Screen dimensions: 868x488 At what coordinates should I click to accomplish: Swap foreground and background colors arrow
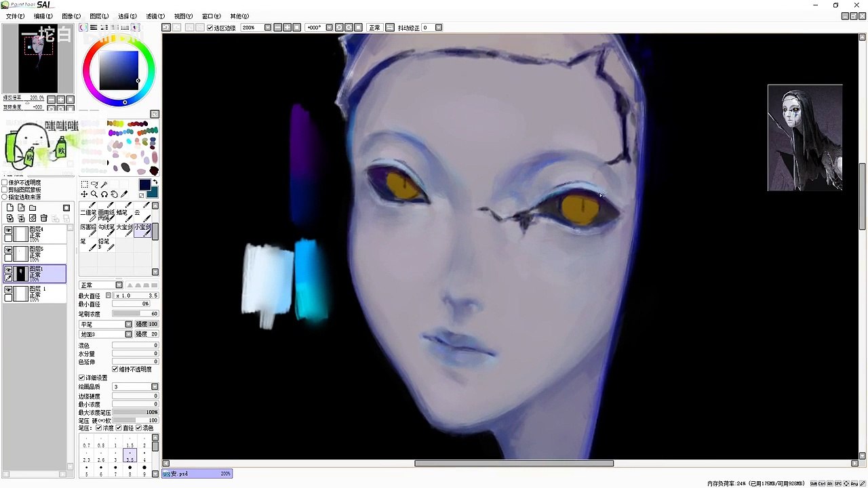click(x=155, y=182)
